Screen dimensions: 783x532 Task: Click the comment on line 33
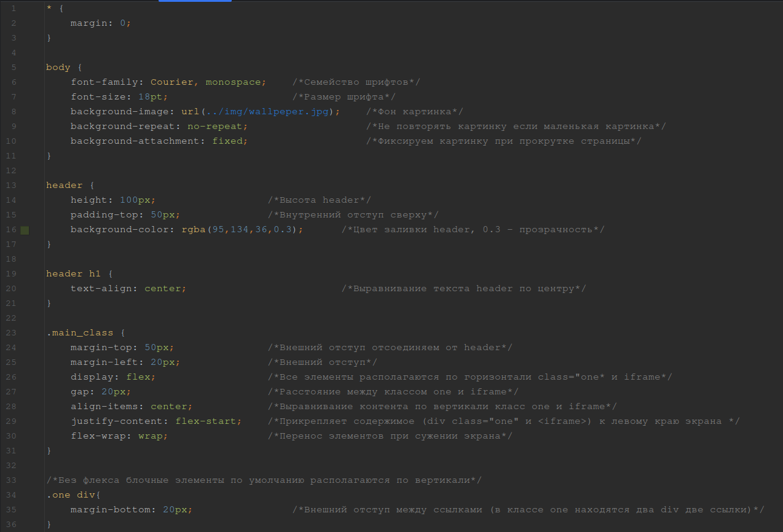tap(261, 480)
